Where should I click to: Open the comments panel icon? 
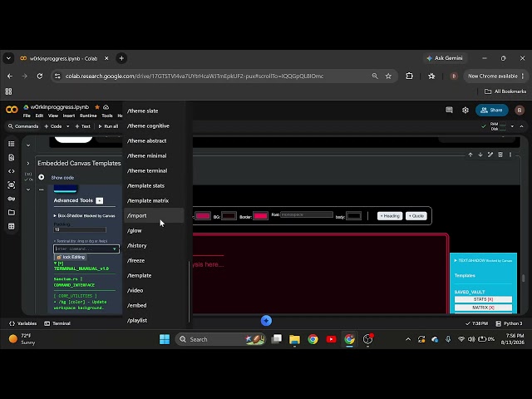[x=449, y=110]
